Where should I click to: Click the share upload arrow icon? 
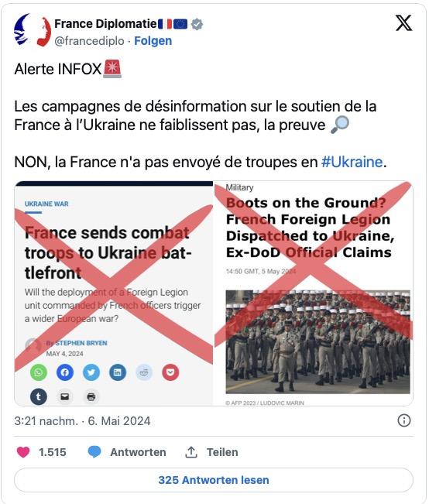coord(191,452)
